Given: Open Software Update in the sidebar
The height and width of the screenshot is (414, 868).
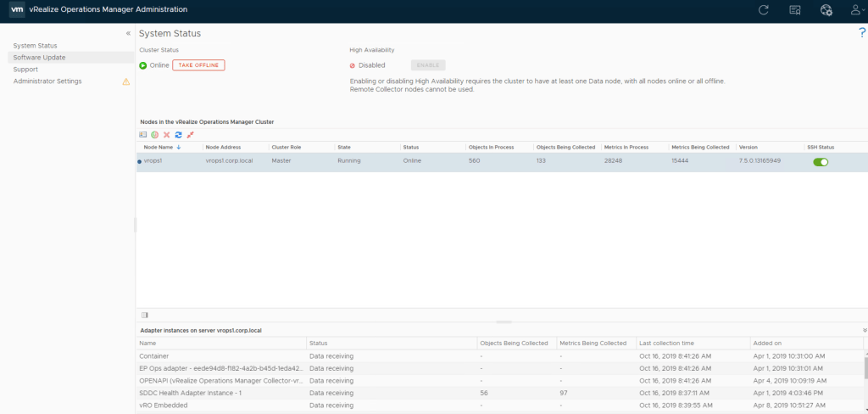Looking at the screenshot, I should (x=39, y=58).
